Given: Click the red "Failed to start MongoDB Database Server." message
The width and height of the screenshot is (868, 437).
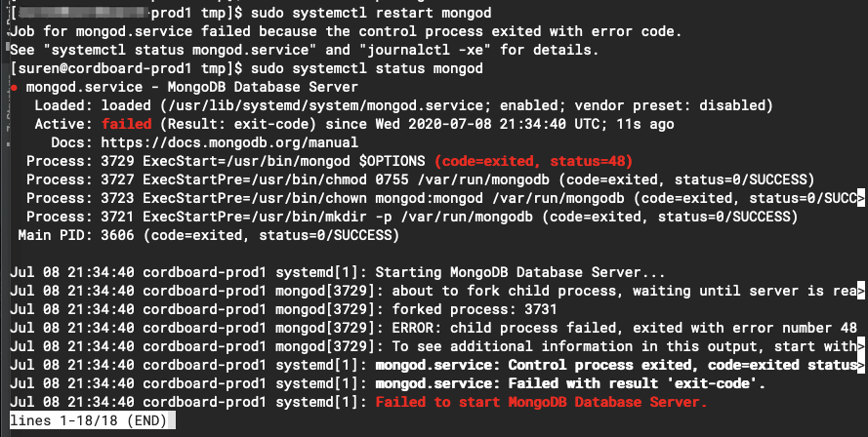Looking at the screenshot, I should [x=541, y=402].
